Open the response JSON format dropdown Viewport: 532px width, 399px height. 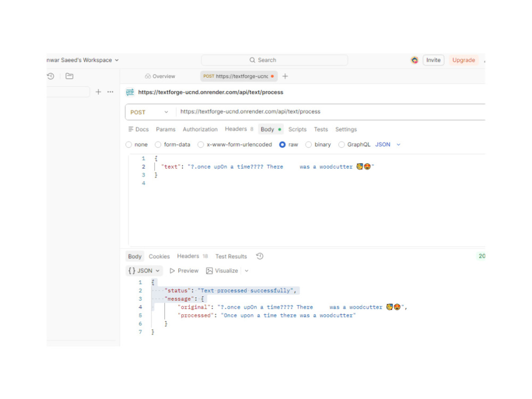(144, 271)
